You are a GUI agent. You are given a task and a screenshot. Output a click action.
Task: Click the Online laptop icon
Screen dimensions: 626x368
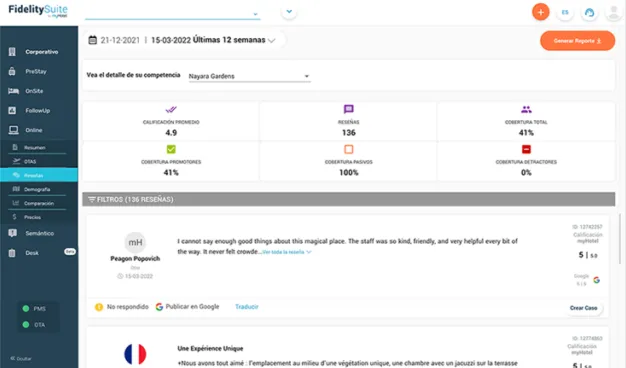point(13,130)
